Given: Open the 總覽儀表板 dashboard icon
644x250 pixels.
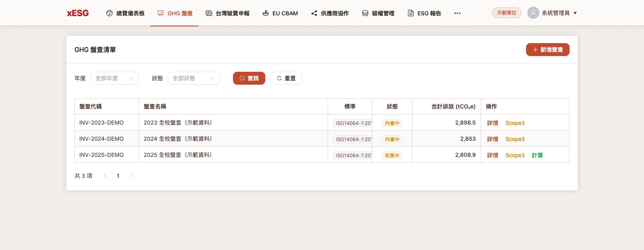Looking at the screenshot, I should click(109, 13).
